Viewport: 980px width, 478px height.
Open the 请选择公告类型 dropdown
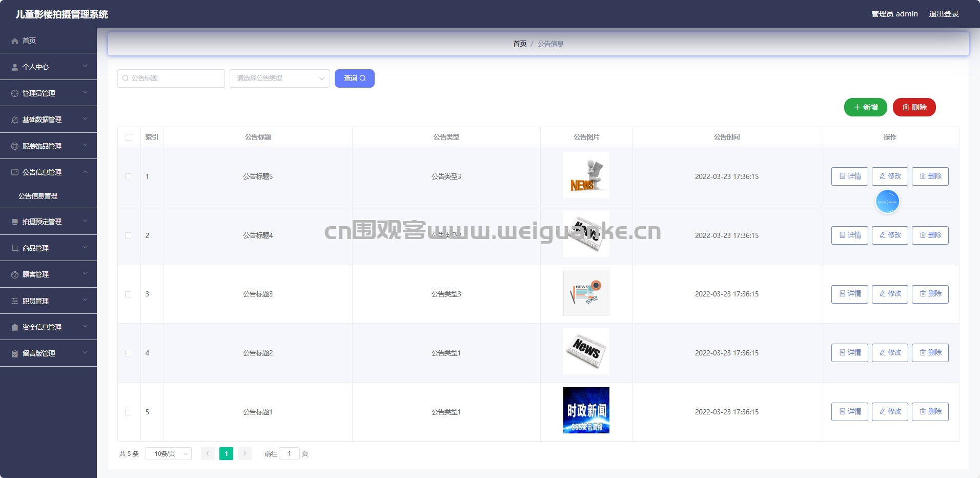(280, 78)
